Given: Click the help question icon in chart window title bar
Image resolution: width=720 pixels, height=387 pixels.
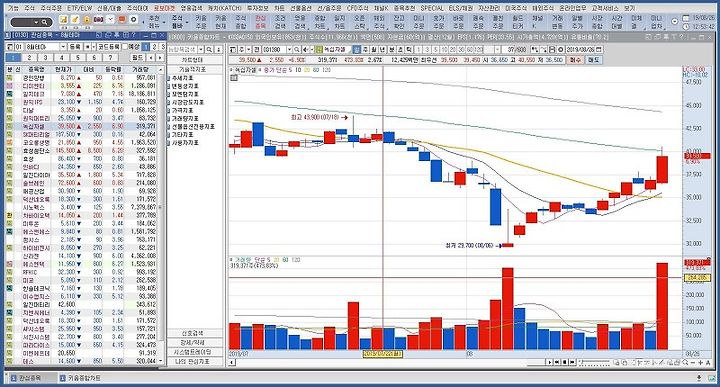Looking at the screenshot, I should (682, 37).
